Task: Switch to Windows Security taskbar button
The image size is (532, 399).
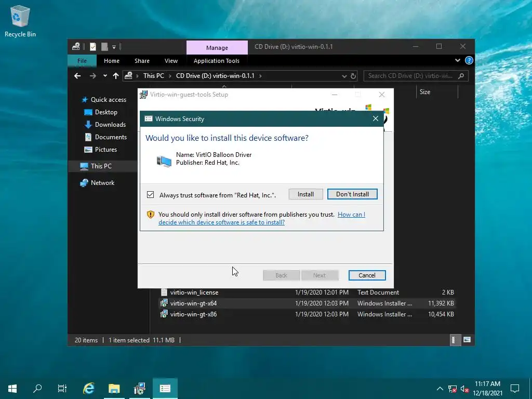Action: pyautogui.click(x=165, y=389)
